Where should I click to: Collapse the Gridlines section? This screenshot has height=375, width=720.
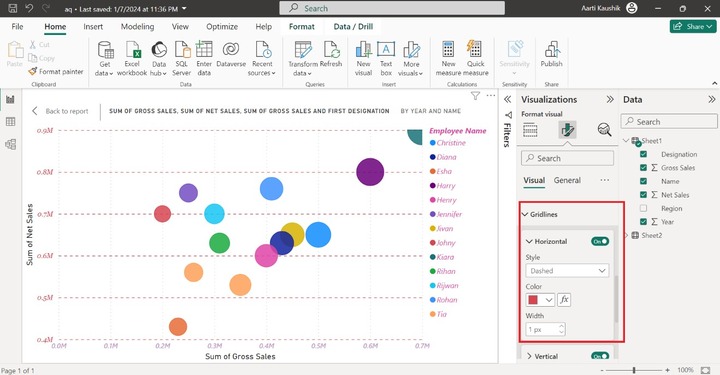[525, 214]
